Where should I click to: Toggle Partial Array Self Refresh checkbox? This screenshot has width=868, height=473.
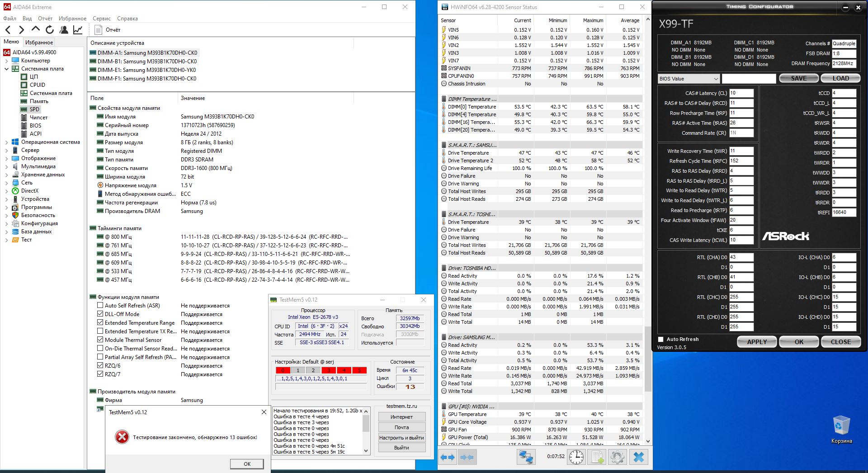point(100,357)
